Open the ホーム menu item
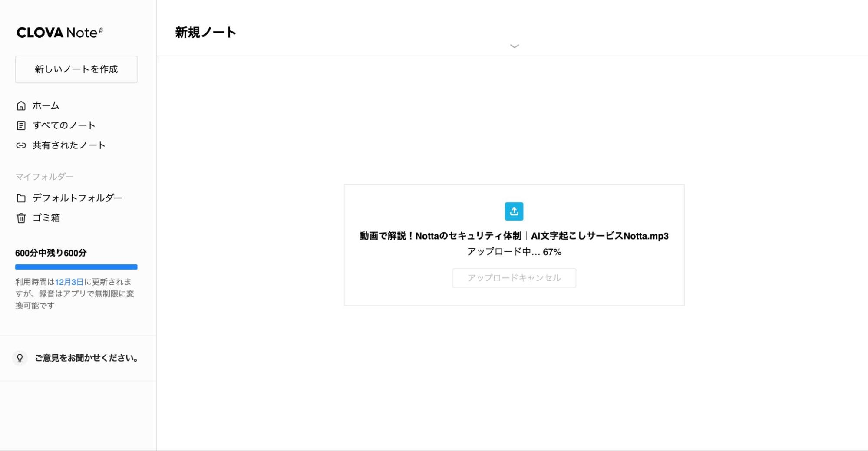 click(46, 105)
